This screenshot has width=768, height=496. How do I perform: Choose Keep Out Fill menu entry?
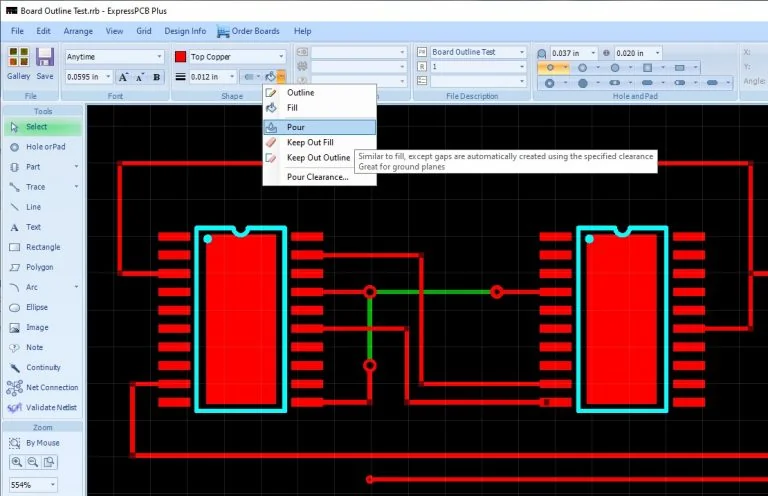320,142
